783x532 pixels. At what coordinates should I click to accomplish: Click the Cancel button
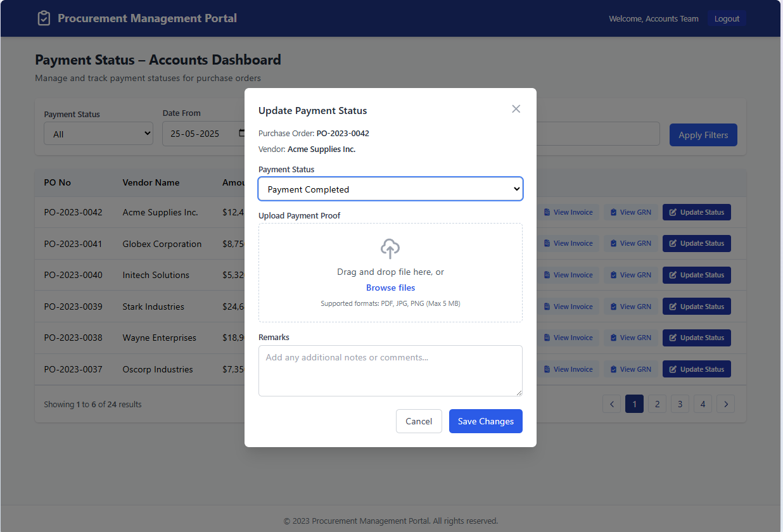419,421
